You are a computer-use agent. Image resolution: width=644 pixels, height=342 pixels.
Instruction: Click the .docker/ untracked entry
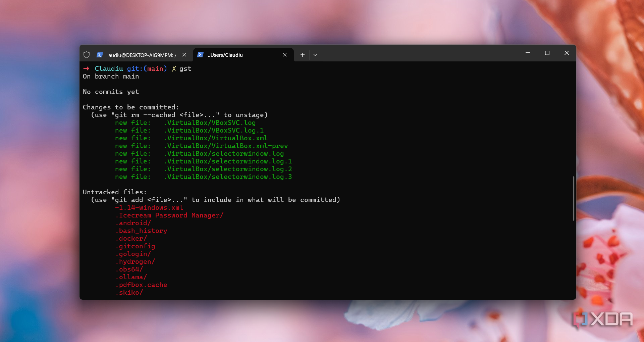point(131,239)
